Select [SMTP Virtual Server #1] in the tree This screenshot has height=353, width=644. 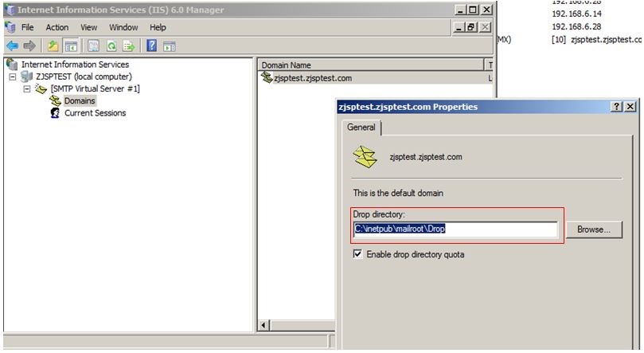[x=96, y=88]
